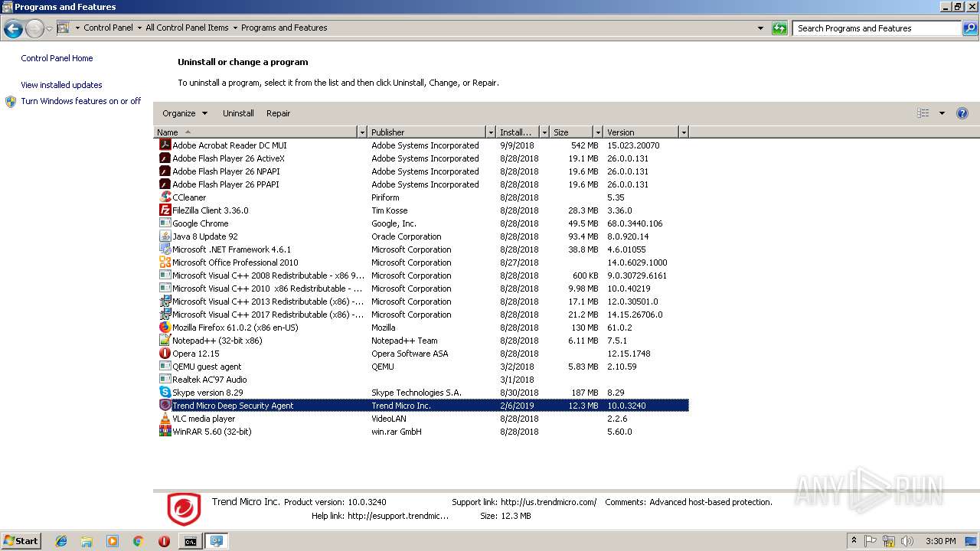Go back with the Back arrow
980x551 pixels.
[x=13, y=29]
